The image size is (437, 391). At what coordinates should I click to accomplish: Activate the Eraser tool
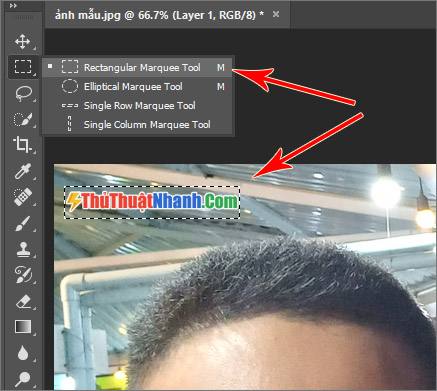(x=23, y=301)
